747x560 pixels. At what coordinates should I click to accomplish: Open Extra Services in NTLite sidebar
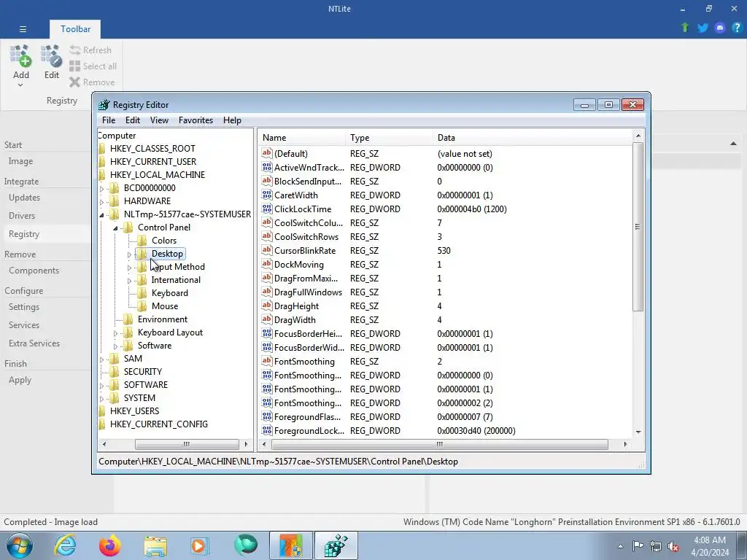point(34,343)
